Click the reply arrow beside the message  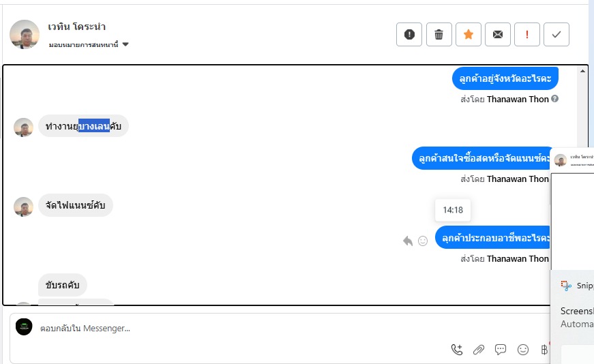coord(408,241)
